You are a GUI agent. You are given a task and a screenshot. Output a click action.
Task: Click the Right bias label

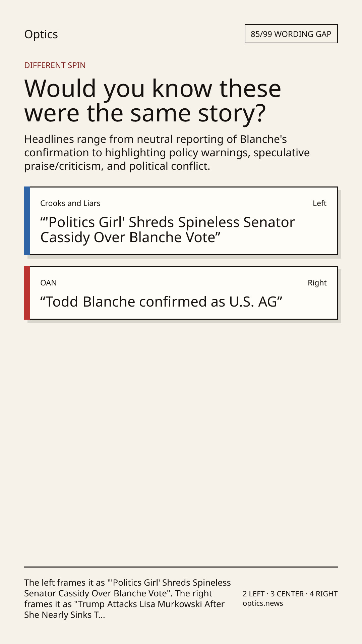tap(317, 283)
